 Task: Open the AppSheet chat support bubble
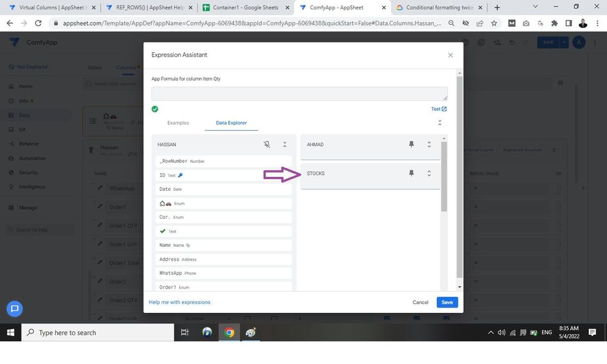click(x=15, y=309)
